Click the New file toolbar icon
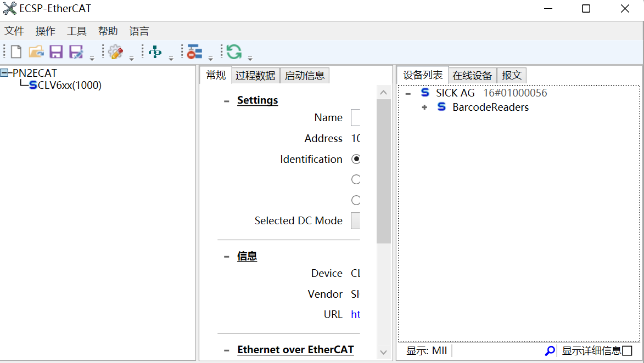 click(16, 52)
